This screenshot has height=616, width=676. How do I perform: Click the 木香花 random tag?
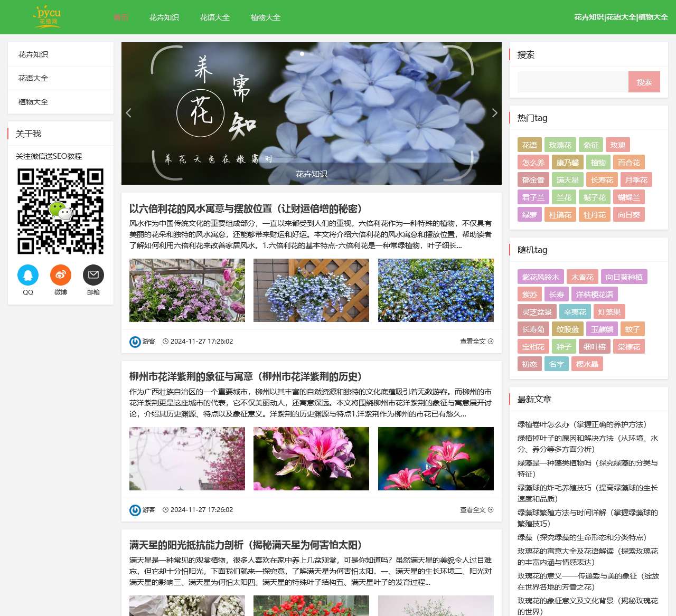tap(583, 277)
